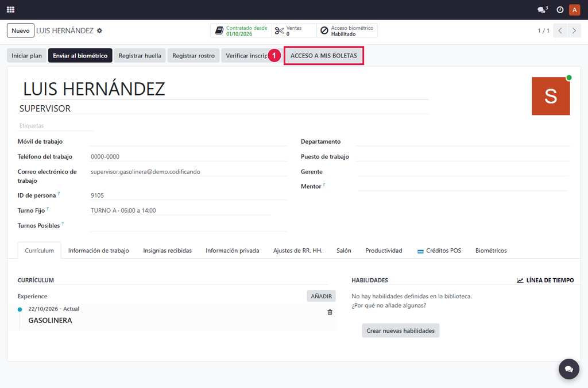Switch to Información de trabajo tab
Viewport: 588px width, 388px height.
pyautogui.click(x=99, y=251)
